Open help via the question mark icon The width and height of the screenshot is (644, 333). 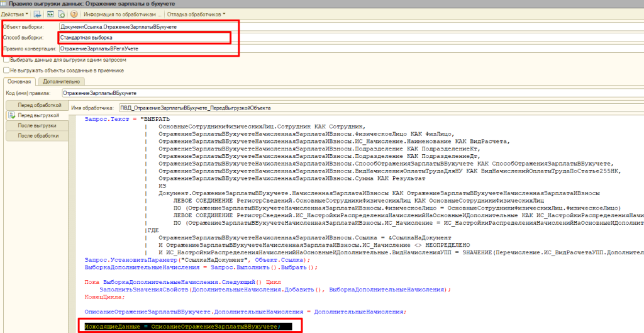(74, 13)
